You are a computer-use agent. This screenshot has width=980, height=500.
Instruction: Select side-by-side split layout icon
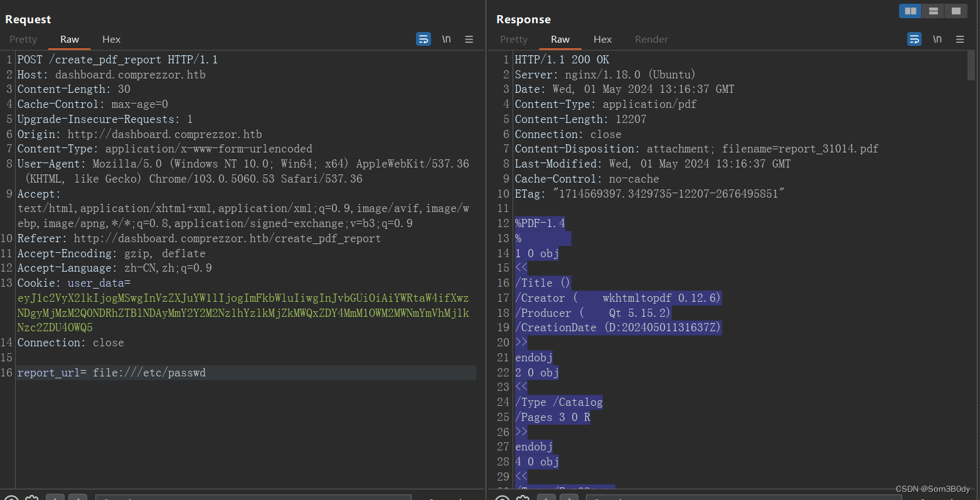point(910,11)
